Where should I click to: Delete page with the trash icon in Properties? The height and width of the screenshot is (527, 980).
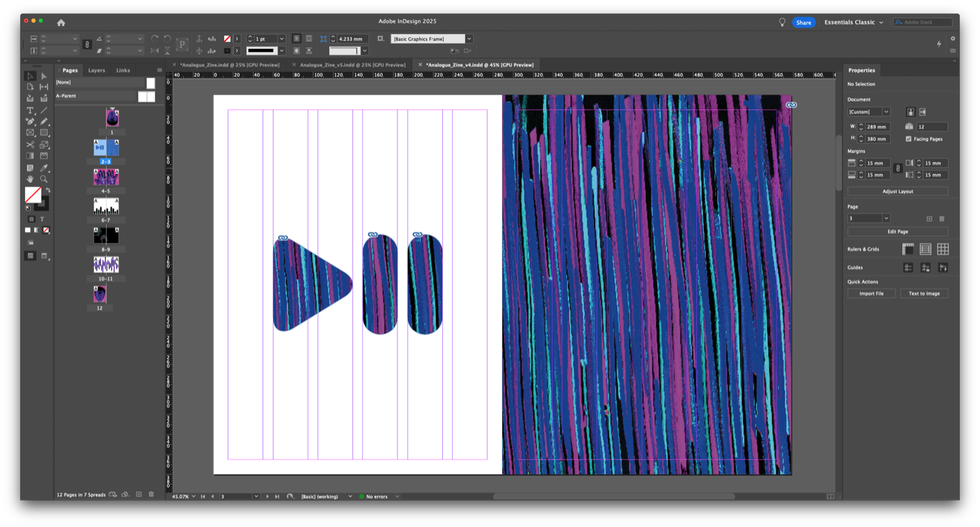(942, 218)
